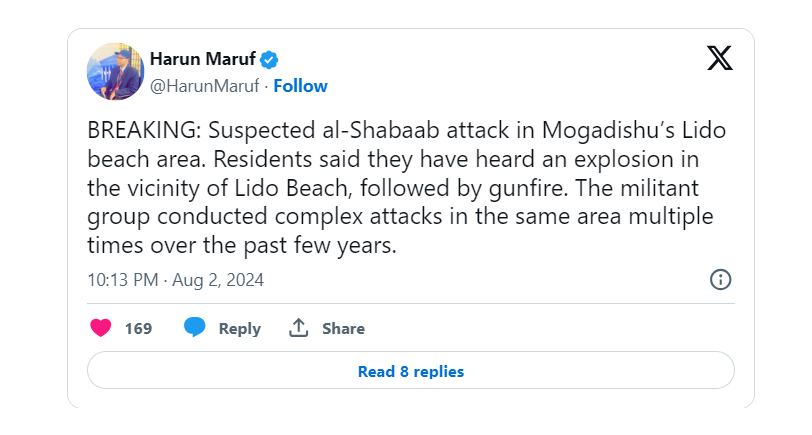This screenshot has height=435, width=812.
Task: Click the 10:13 PM timestamp
Action: (124, 280)
